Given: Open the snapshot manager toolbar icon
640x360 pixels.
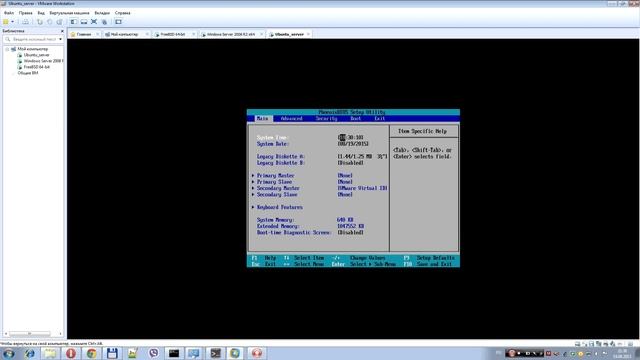Looking at the screenshot, I should point(59,22).
